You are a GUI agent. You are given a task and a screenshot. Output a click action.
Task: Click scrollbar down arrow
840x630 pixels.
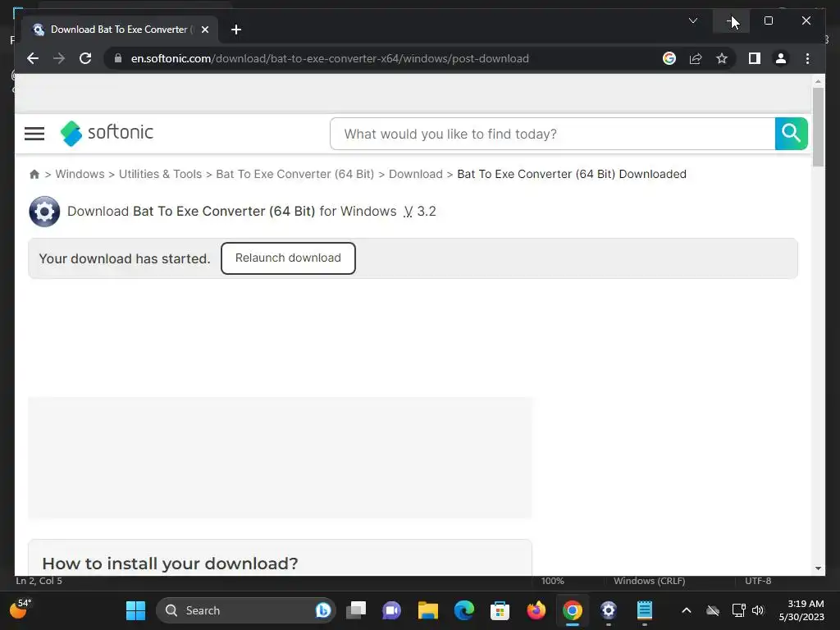tap(818, 568)
